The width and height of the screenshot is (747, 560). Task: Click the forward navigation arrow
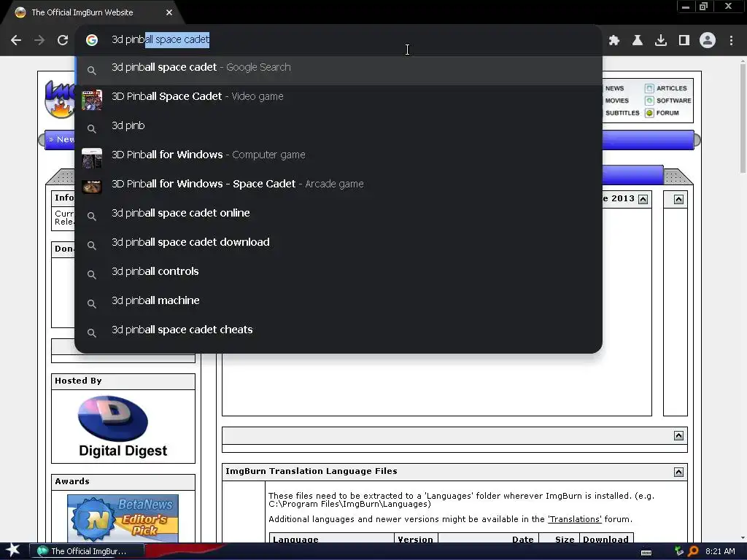pyautogui.click(x=39, y=40)
